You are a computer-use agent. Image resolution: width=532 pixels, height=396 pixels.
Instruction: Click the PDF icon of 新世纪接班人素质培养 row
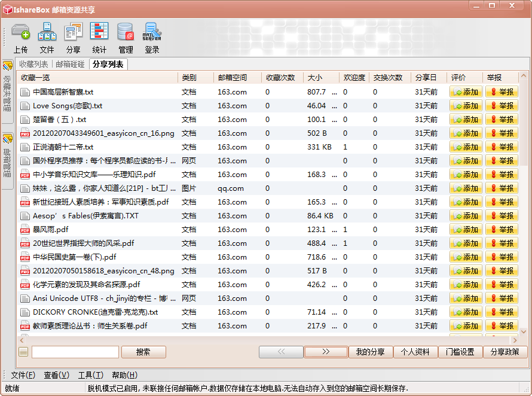pos(25,202)
